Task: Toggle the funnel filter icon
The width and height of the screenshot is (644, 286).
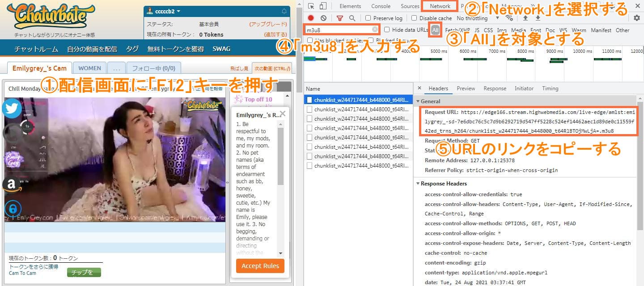Action: [340, 18]
